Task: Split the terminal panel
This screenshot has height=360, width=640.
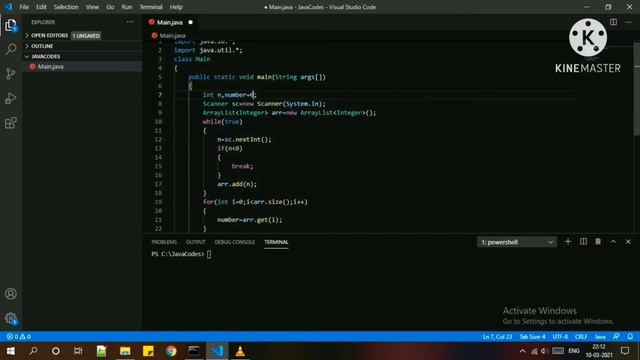Action: [583, 242]
